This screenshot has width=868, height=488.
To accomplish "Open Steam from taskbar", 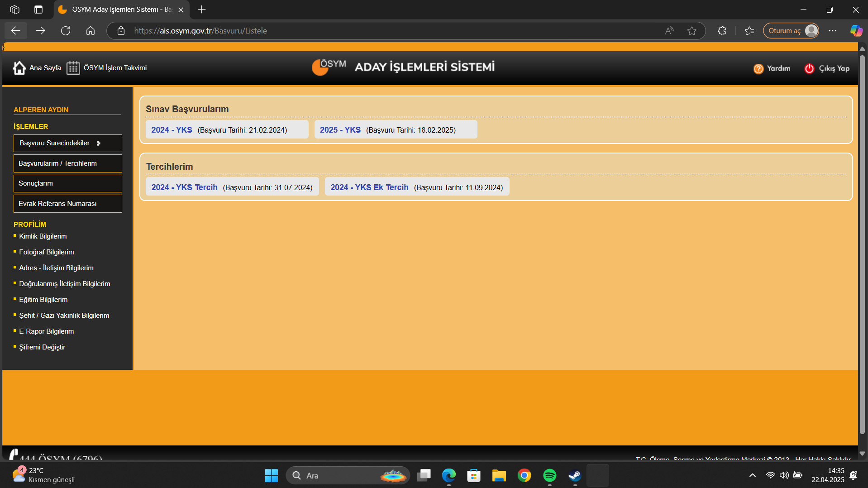I will (575, 475).
